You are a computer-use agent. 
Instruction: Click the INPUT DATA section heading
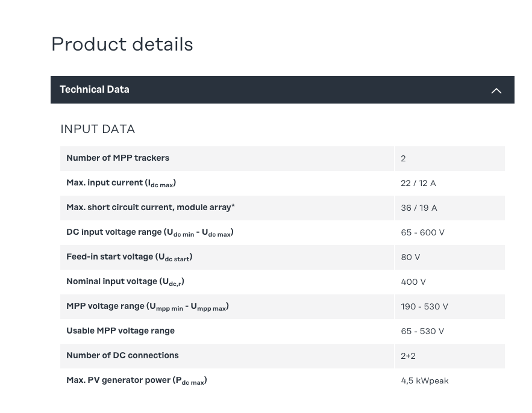[x=98, y=129]
